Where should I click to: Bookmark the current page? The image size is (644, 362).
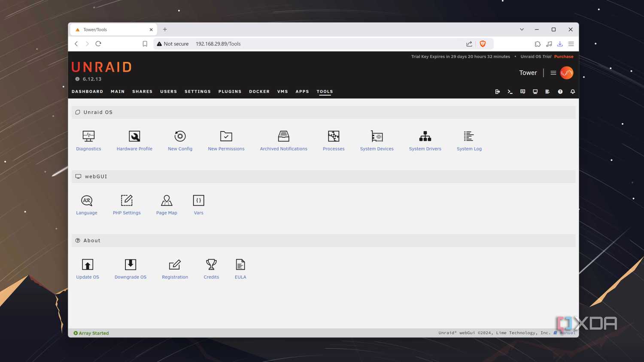(x=145, y=44)
